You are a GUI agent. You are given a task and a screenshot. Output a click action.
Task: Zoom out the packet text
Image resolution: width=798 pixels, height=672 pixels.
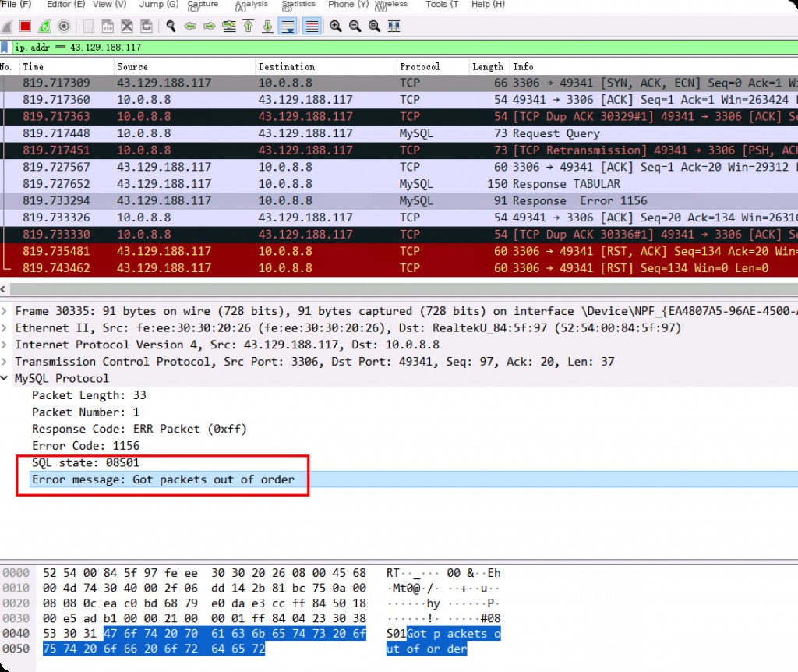355,26
